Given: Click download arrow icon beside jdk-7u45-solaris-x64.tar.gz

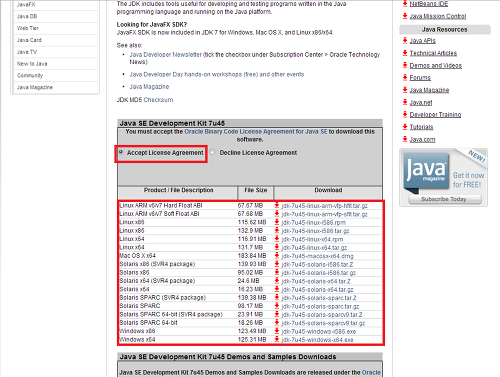Looking at the screenshot, I should pyautogui.click(x=277, y=289).
